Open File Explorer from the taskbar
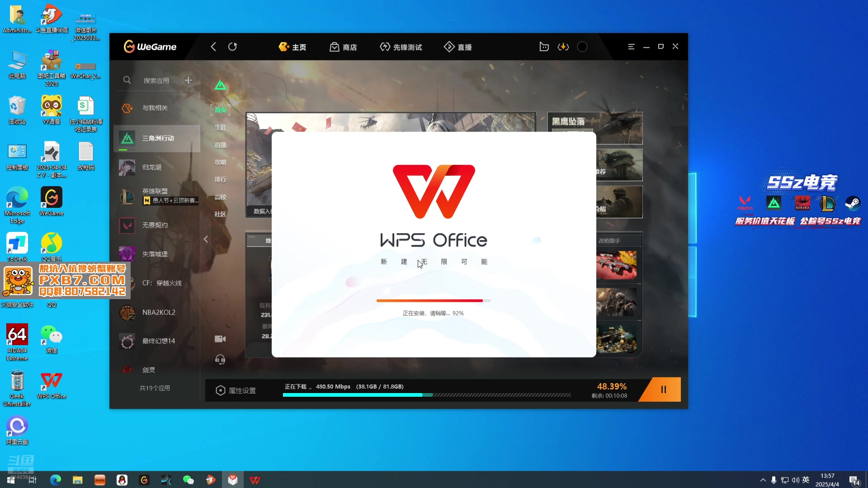 tap(78, 480)
